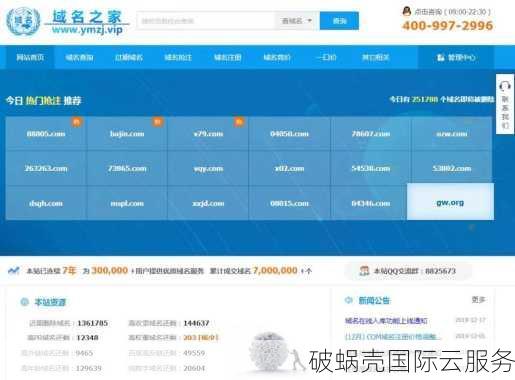
Task: Select the fourth tile in the first row
Action: [x=289, y=134]
